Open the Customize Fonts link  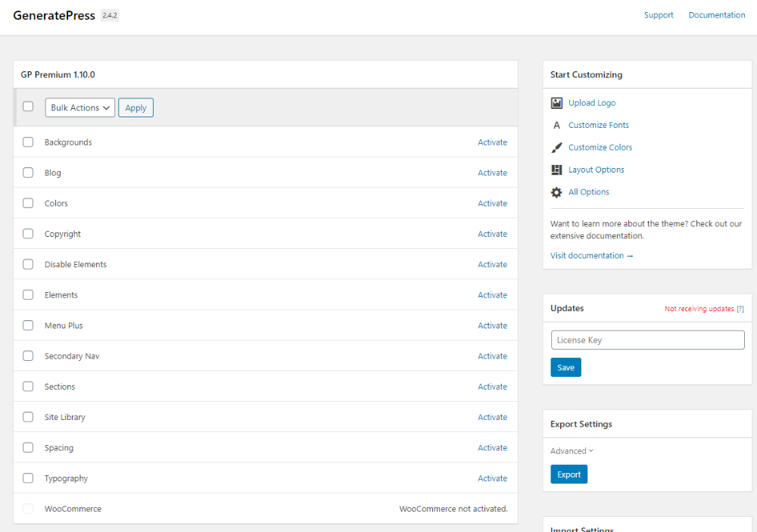pyautogui.click(x=599, y=125)
